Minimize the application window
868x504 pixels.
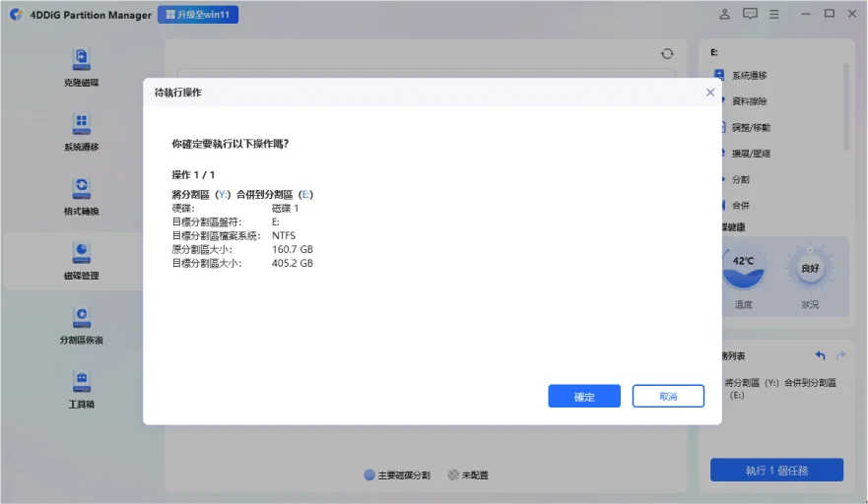[x=806, y=14]
